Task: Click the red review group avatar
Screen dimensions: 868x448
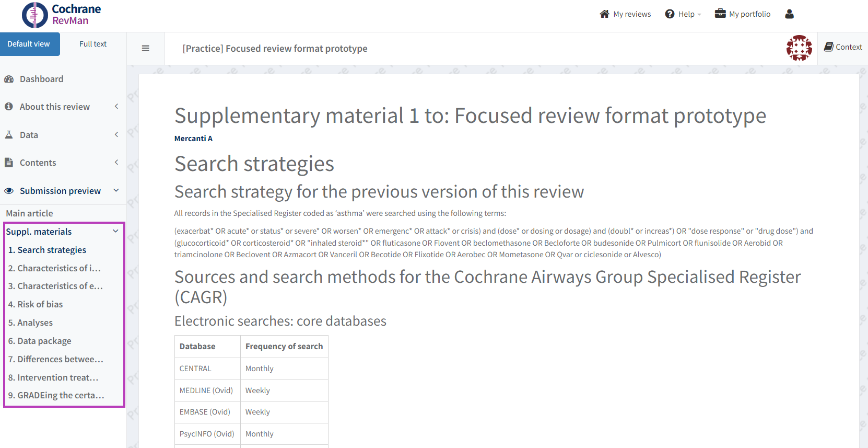Action: [799, 48]
